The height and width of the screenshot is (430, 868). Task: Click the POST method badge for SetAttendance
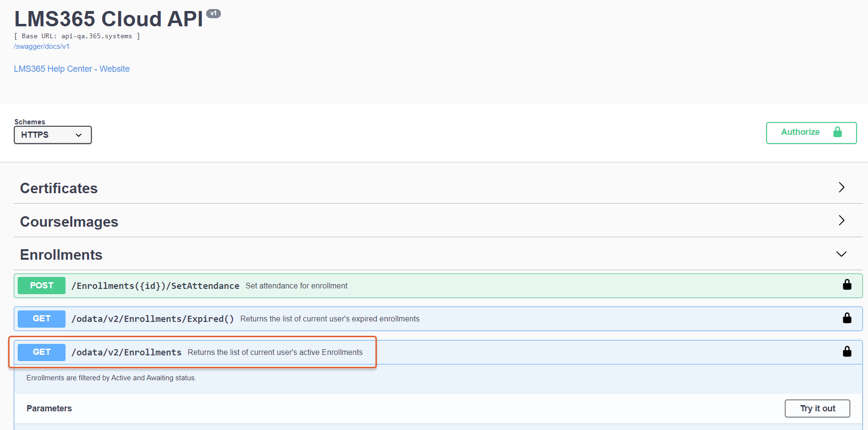42,286
